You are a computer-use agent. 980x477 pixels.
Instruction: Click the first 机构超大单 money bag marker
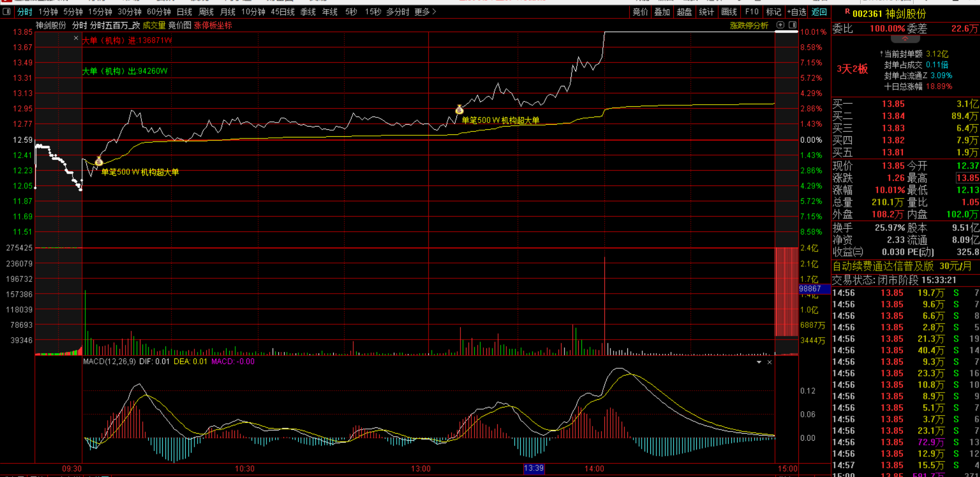[99, 161]
